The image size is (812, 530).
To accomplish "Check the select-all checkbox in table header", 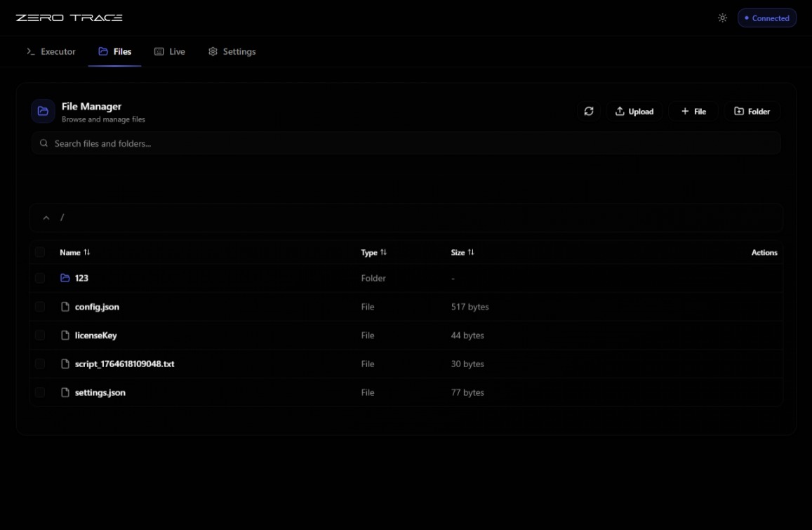I will 40,252.
